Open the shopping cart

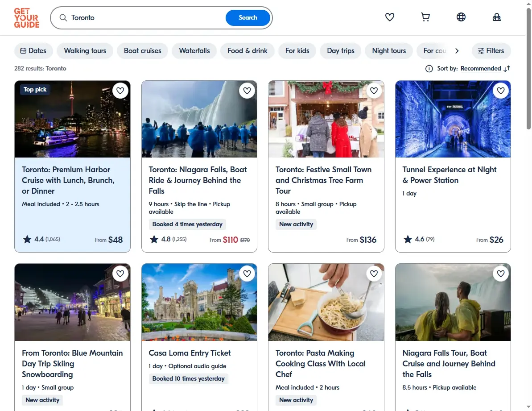(x=425, y=17)
